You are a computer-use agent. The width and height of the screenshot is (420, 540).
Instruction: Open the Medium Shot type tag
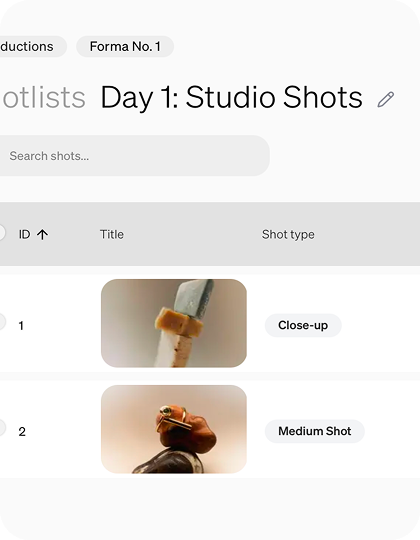coord(315,431)
